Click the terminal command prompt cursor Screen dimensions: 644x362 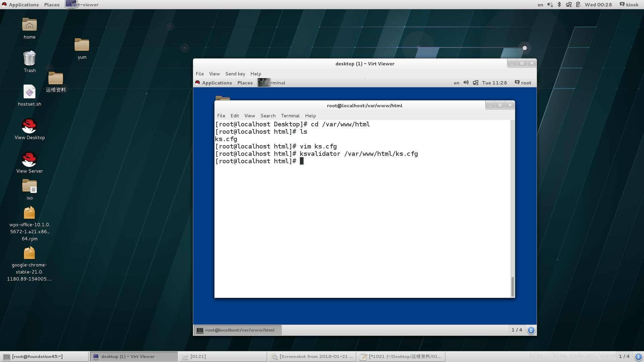(x=302, y=161)
